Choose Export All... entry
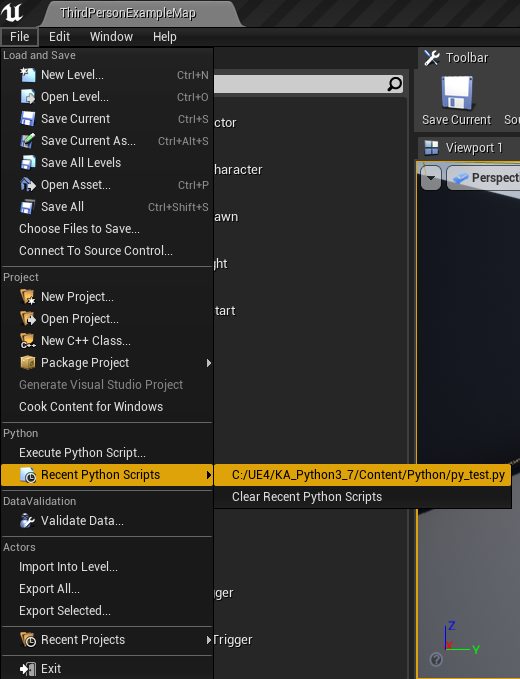This screenshot has width=520, height=679. tap(107, 589)
